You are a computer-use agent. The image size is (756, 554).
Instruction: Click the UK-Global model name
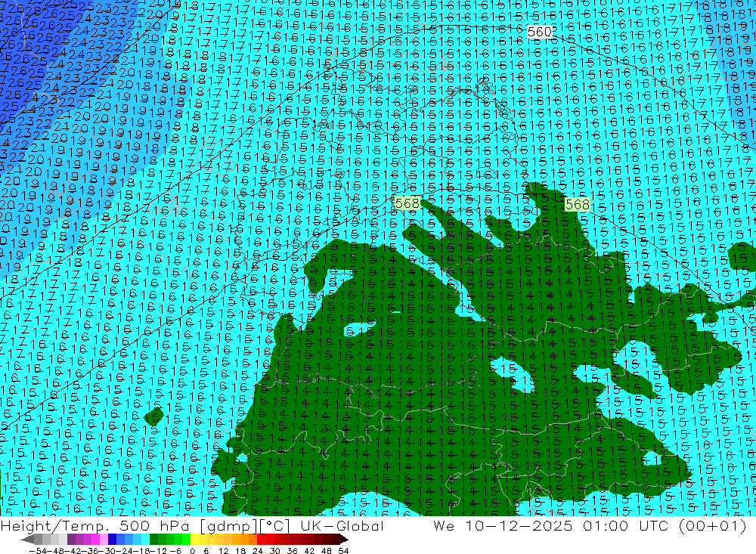click(342, 525)
